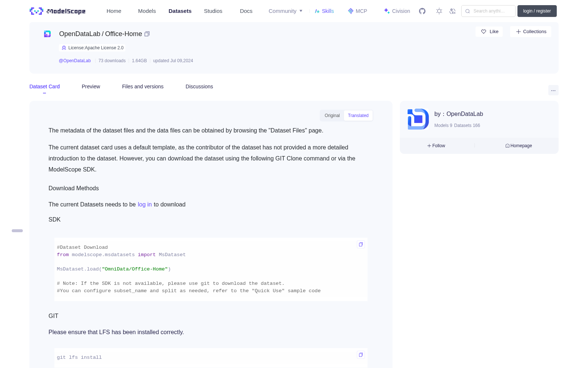Open the @OpenDataLab profile link
The height and width of the screenshot is (368, 588).
(x=75, y=61)
